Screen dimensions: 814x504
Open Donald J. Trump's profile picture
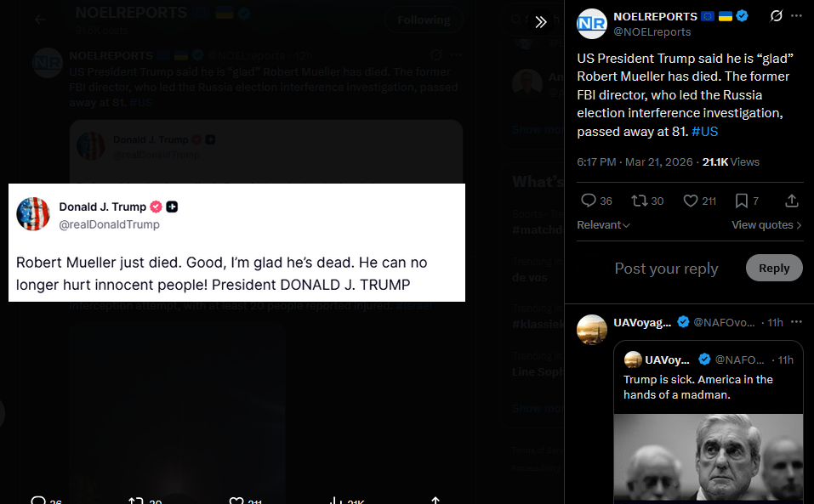tap(32, 213)
